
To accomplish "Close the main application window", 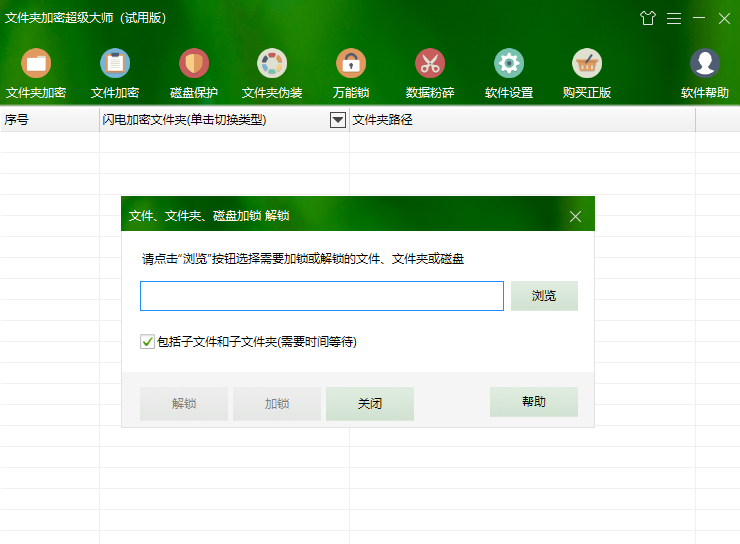I will [724, 18].
